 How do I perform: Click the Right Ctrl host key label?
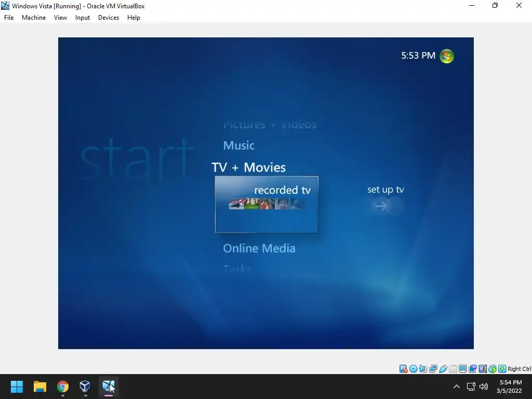[x=519, y=369]
